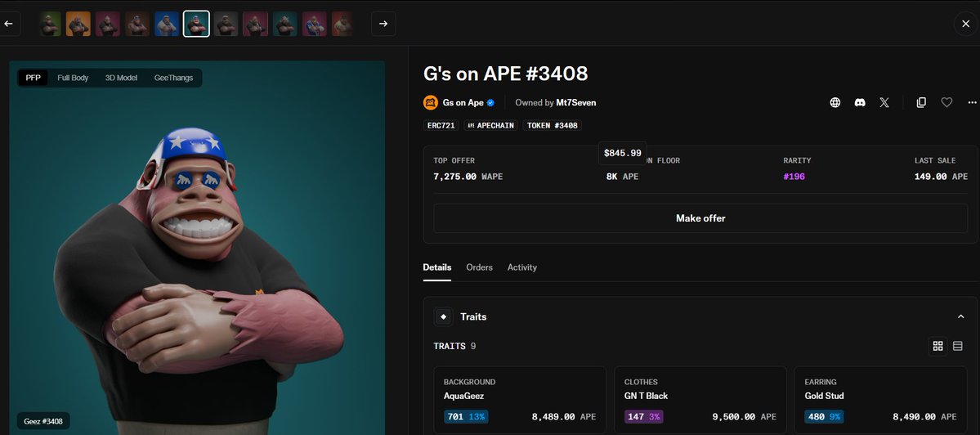This screenshot has width=980, height=435.
Task: Open the Activity tab
Action: pos(521,267)
